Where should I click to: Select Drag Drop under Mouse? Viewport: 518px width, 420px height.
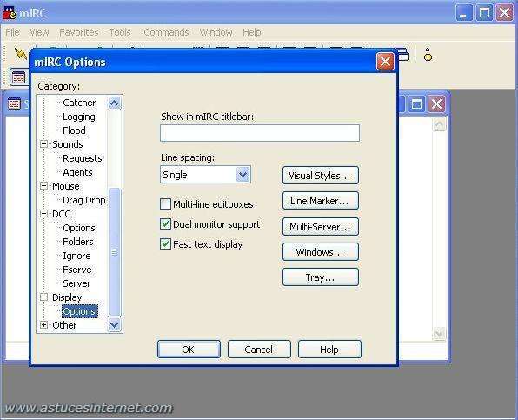tap(84, 200)
